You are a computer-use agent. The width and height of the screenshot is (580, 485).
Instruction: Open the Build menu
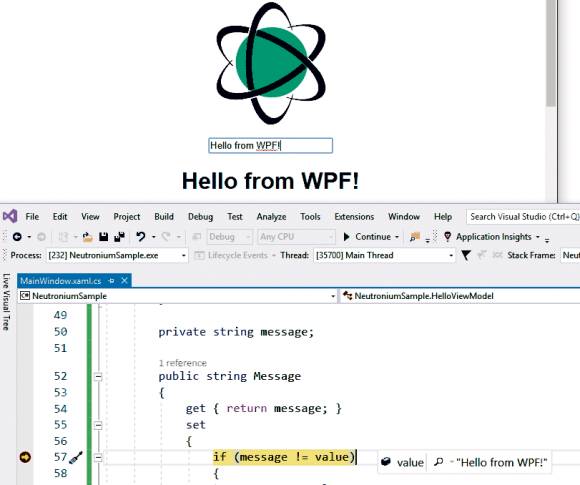point(164,216)
